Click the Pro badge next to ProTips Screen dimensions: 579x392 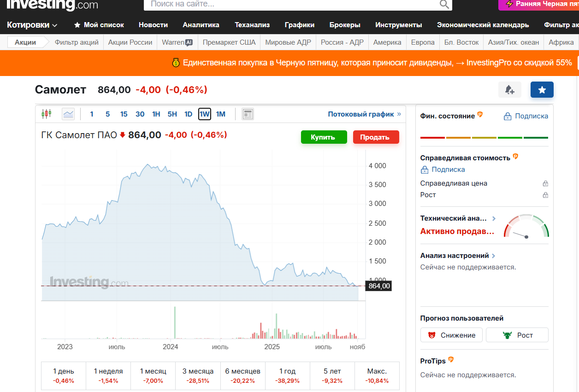click(451, 359)
